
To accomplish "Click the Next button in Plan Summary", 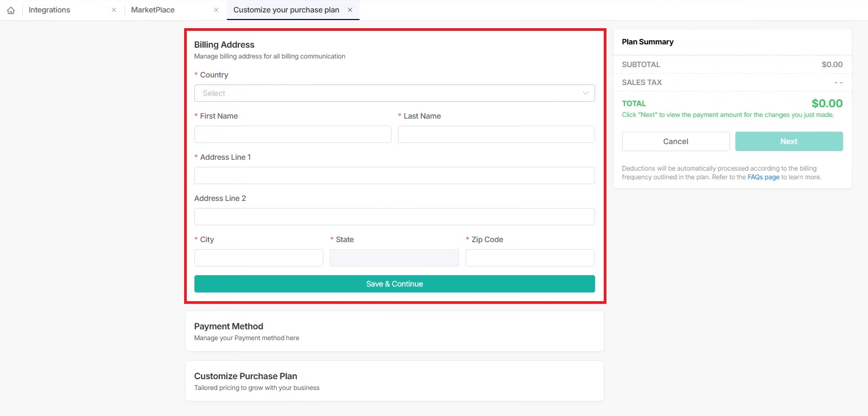I will [788, 141].
